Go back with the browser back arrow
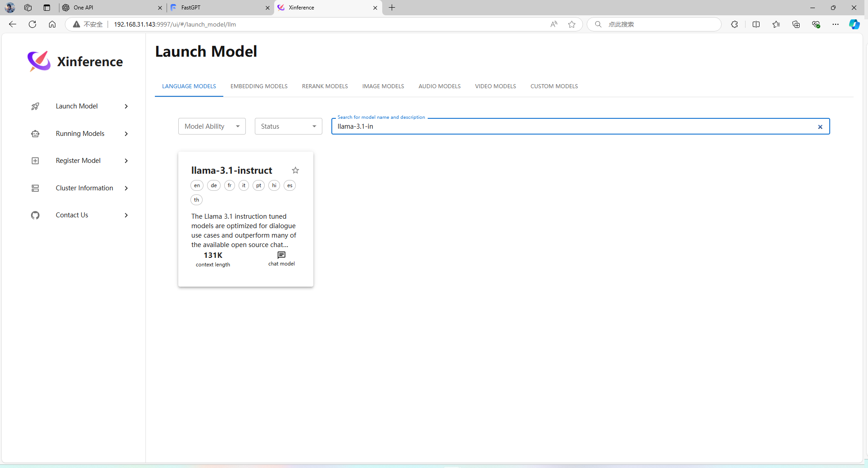 point(13,24)
